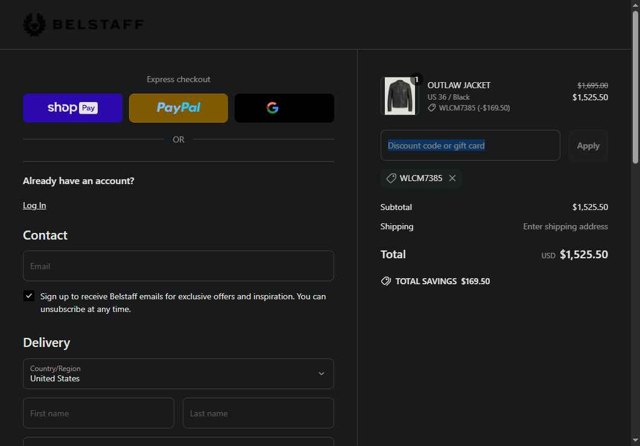Click the Express checkout label
640x446 pixels.
pos(178,79)
